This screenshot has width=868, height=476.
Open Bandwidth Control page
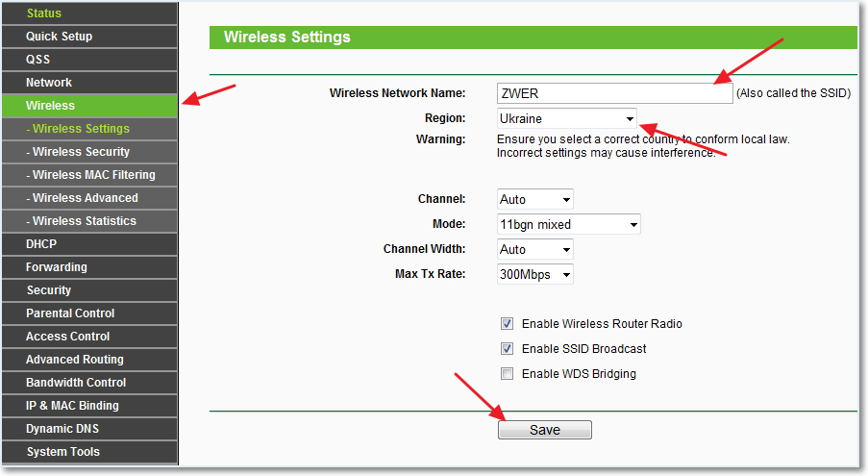click(89, 382)
